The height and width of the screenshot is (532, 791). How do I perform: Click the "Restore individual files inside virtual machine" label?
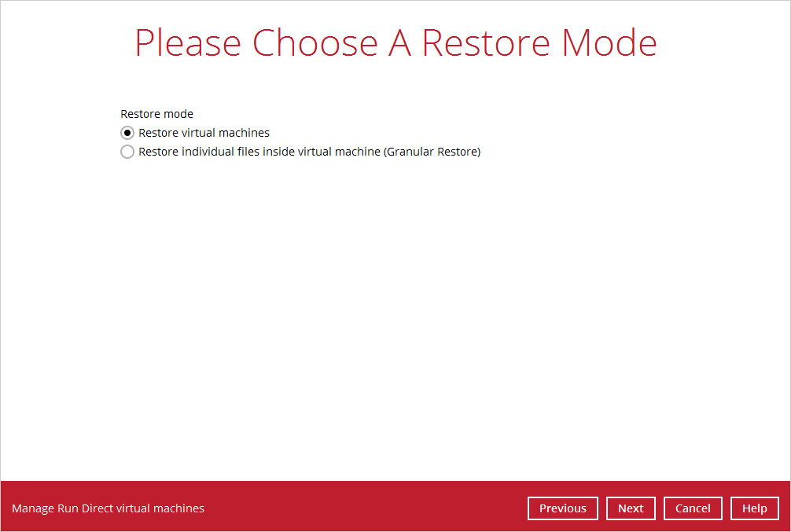click(x=259, y=152)
